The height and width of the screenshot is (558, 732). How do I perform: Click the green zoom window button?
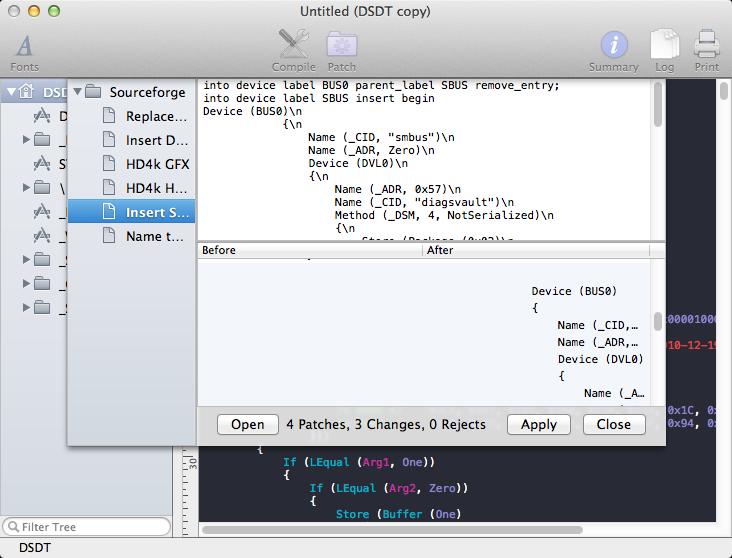(x=54, y=11)
